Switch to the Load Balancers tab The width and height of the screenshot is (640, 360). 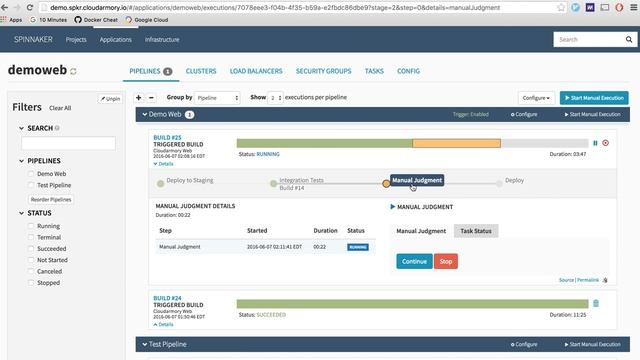coord(256,71)
